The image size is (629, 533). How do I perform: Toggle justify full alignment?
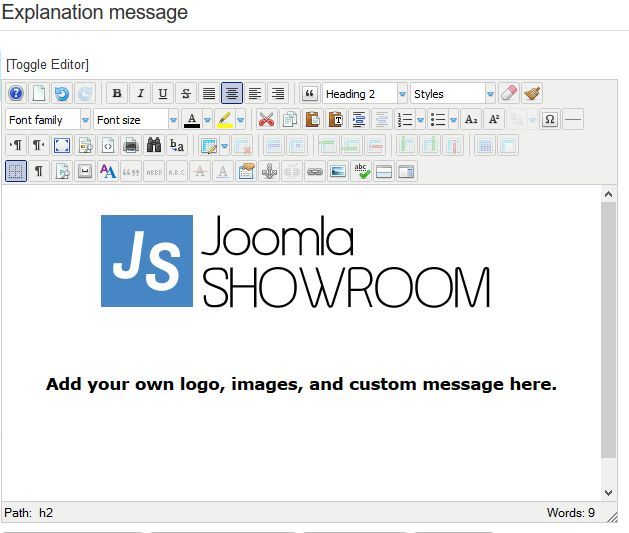pos(209,93)
